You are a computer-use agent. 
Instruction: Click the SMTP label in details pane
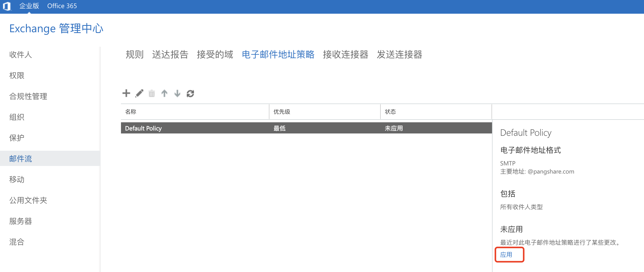click(x=508, y=163)
